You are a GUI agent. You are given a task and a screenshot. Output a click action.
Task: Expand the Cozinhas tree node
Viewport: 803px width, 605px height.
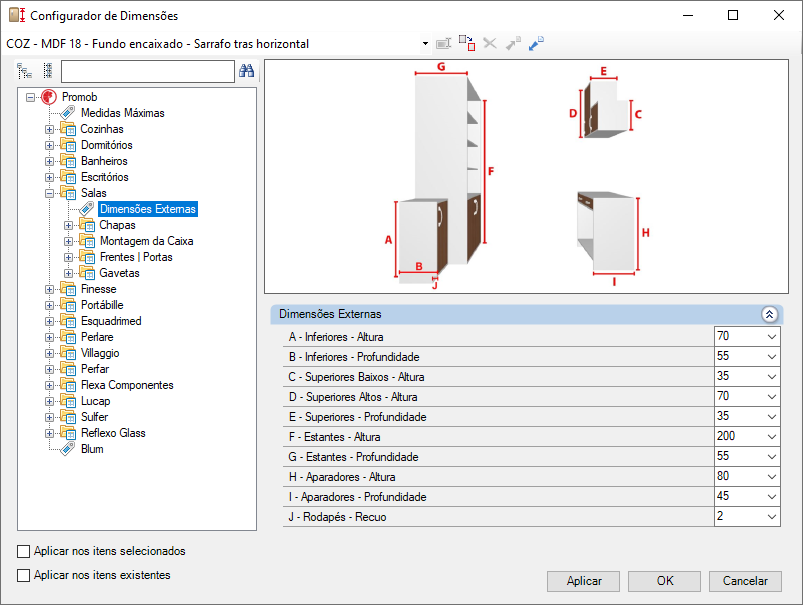[x=49, y=130]
